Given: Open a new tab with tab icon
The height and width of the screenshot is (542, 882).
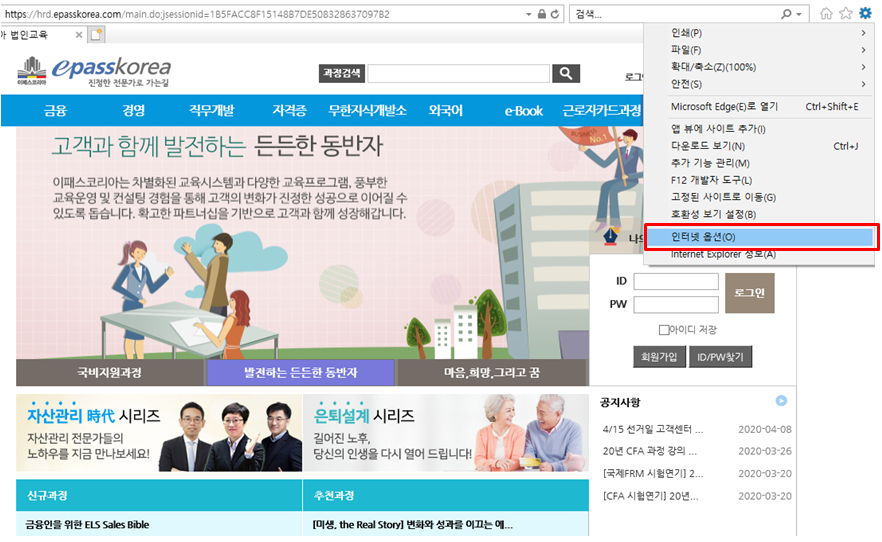Looking at the screenshot, I should click(96, 34).
